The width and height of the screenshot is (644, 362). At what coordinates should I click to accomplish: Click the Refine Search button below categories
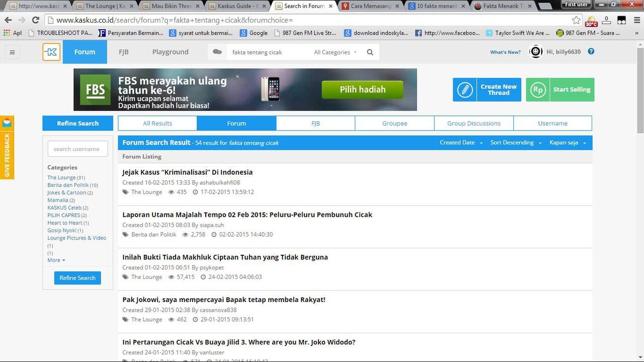click(x=77, y=278)
